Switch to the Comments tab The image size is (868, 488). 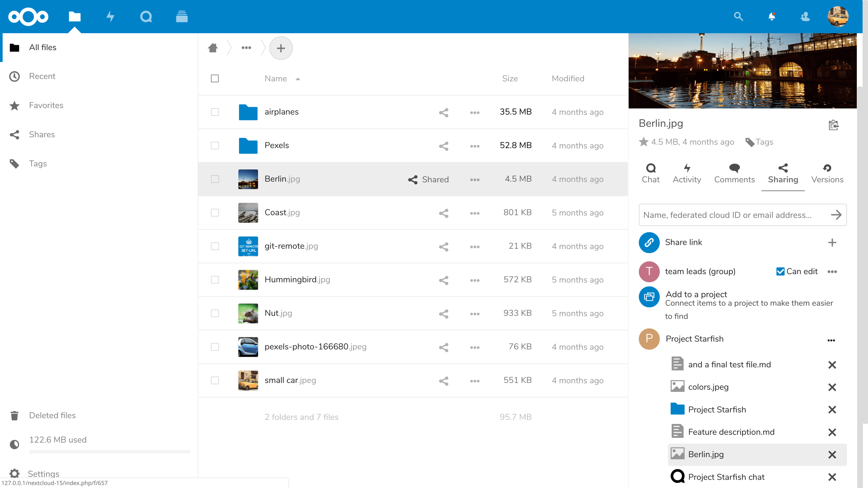[734, 174]
